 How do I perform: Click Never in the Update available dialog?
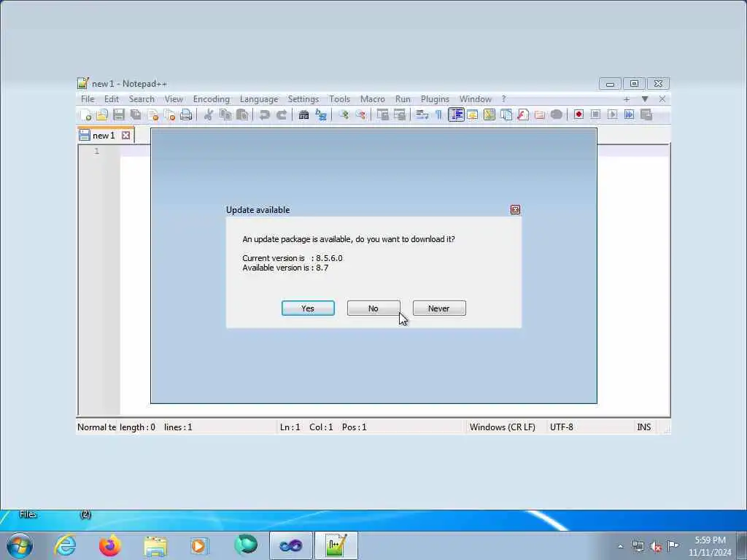tap(439, 308)
